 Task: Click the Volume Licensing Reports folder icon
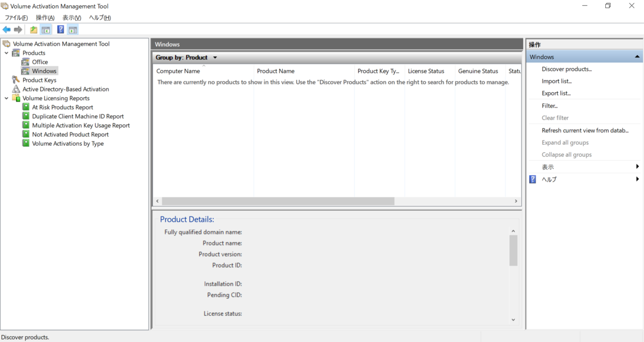pos(16,98)
